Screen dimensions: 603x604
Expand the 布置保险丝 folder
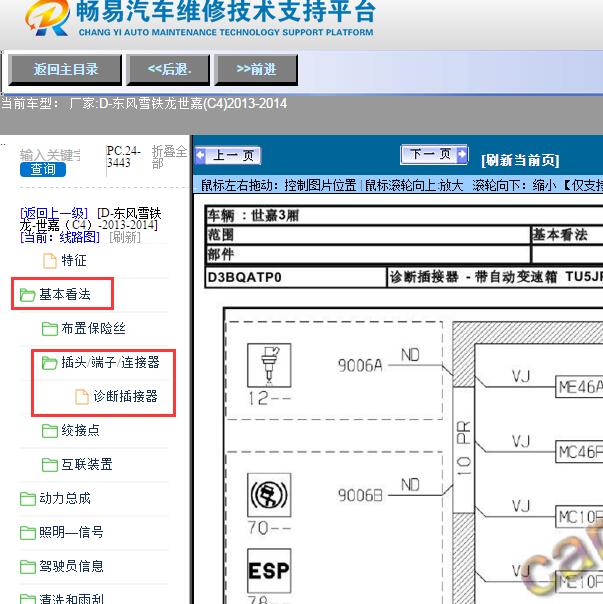click(84, 329)
